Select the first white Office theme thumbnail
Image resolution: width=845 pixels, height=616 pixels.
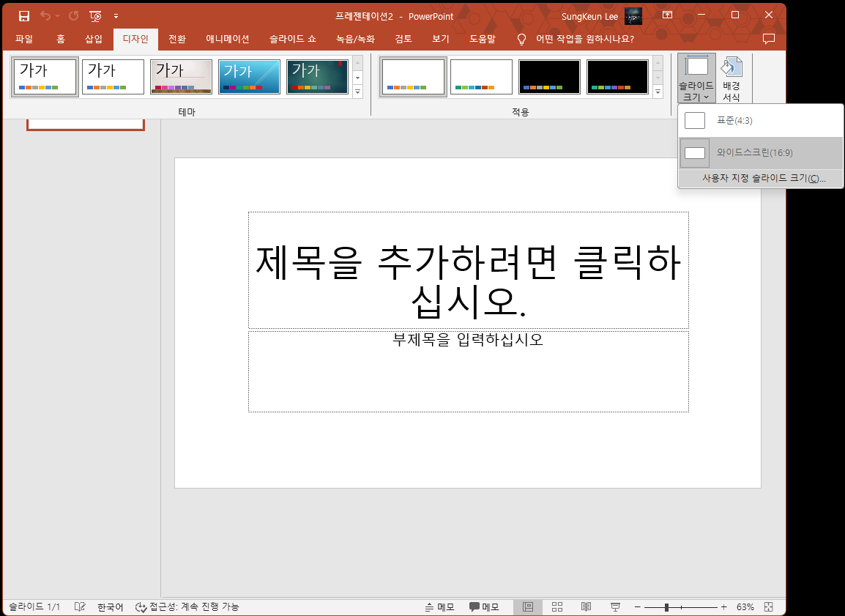(45, 76)
